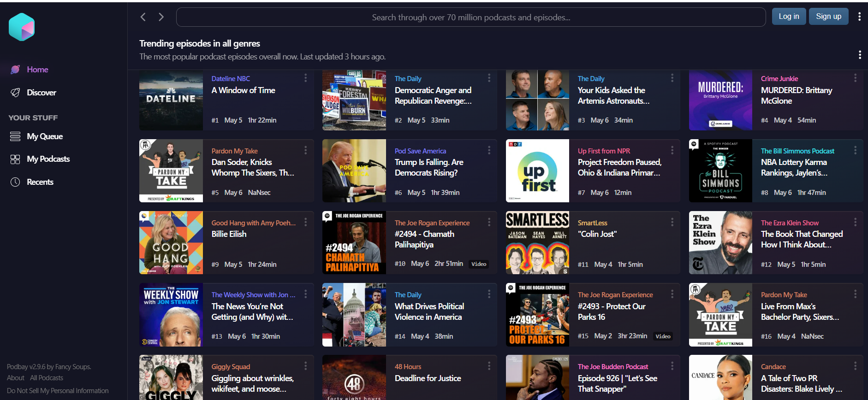Click the Video tag on episode #2494
Screen dimensions: 868x400
pyautogui.click(x=479, y=264)
